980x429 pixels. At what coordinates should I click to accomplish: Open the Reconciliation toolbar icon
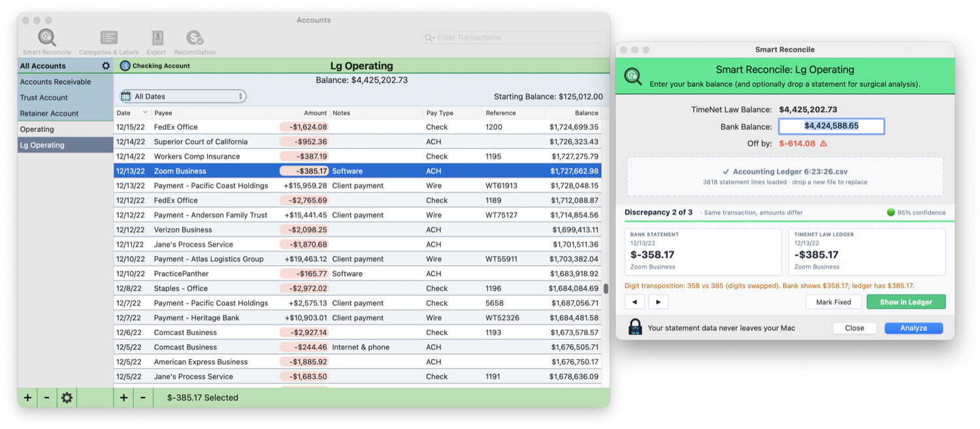pos(195,39)
